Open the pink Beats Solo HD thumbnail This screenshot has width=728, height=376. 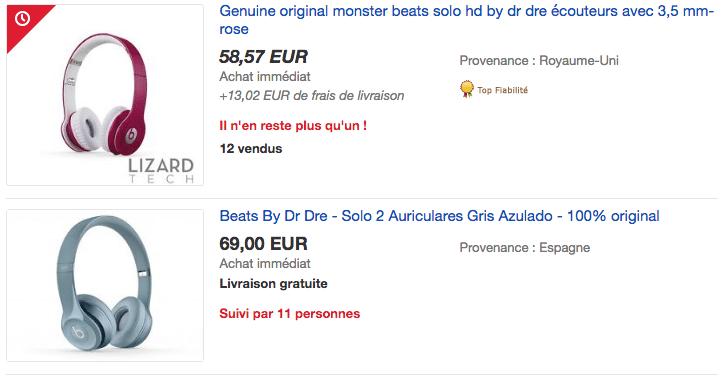tap(105, 95)
